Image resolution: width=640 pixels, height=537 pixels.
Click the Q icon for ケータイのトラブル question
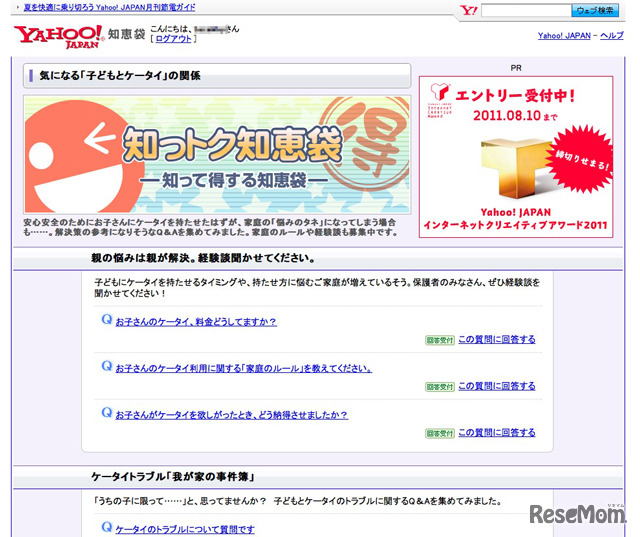[107, 527]
